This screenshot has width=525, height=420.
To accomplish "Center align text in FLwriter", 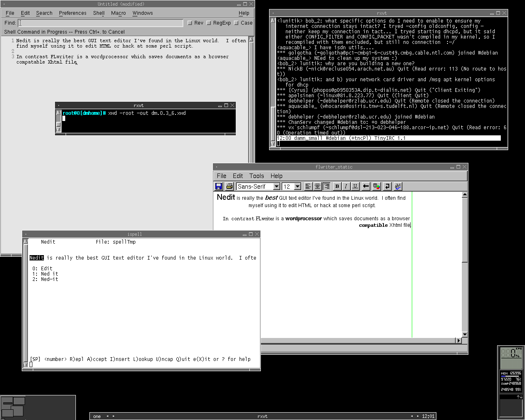I will pos(317,186).
